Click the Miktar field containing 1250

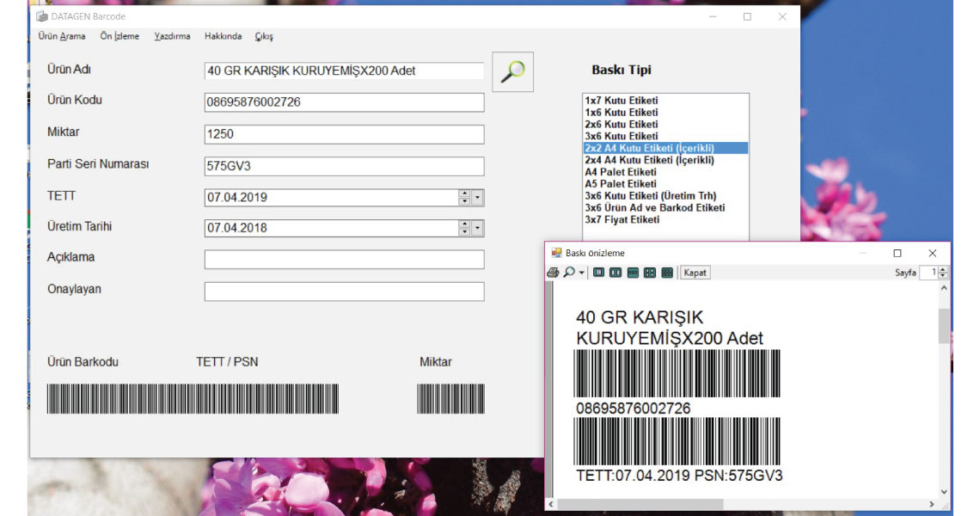tap(344, 134)
